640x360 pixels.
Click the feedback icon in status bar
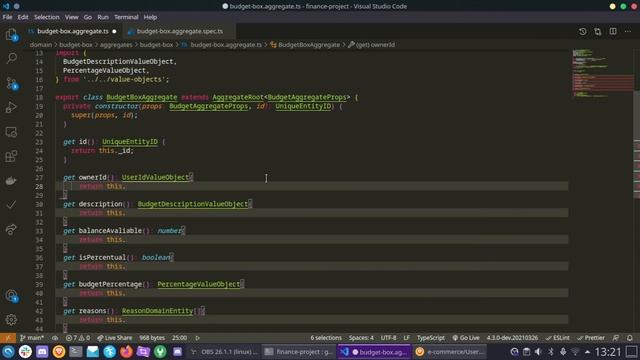(x=616, y=338)
